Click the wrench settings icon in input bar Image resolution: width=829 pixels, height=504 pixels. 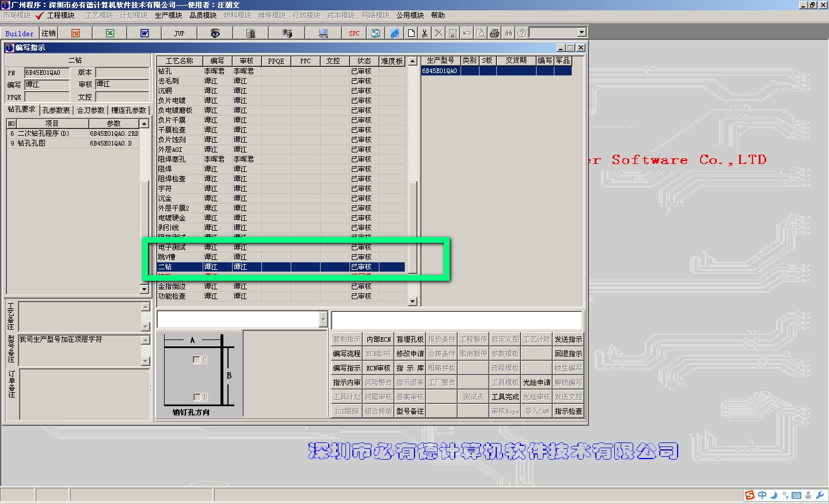tap(820, 495)
